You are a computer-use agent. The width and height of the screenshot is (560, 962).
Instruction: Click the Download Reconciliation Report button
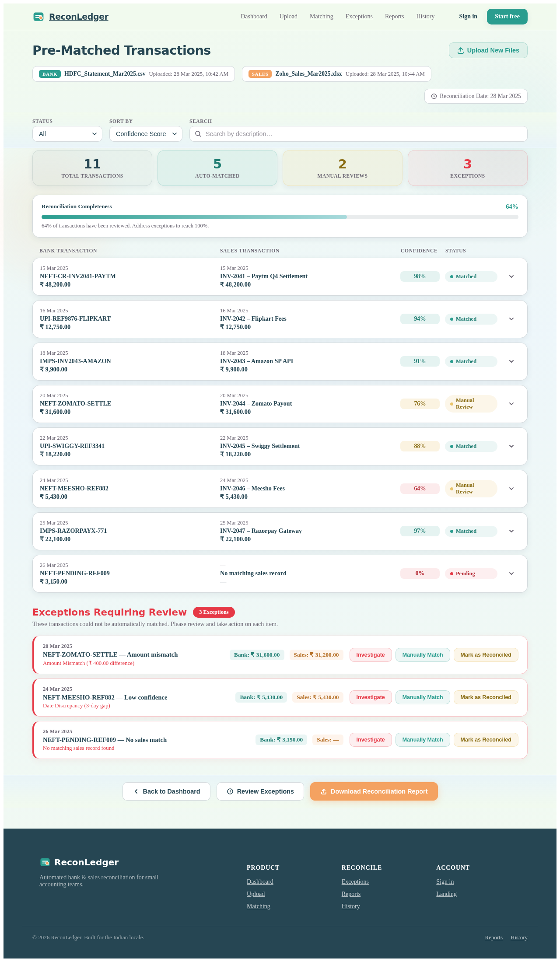(374, 791)
